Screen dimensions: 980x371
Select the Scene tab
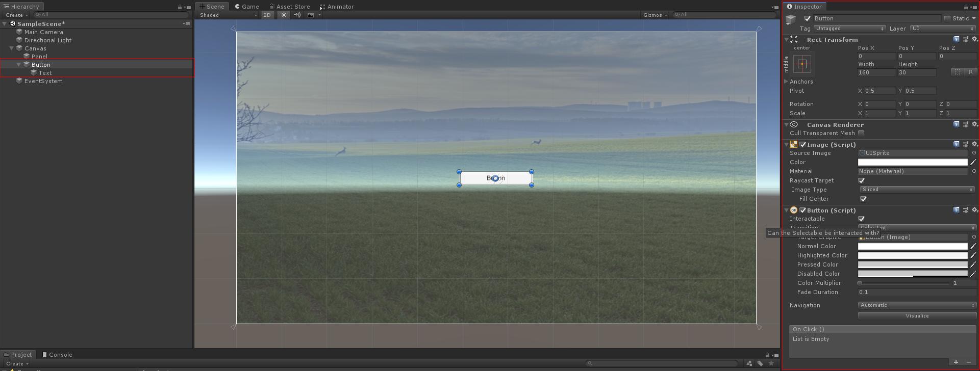click(x=212, y=7)
